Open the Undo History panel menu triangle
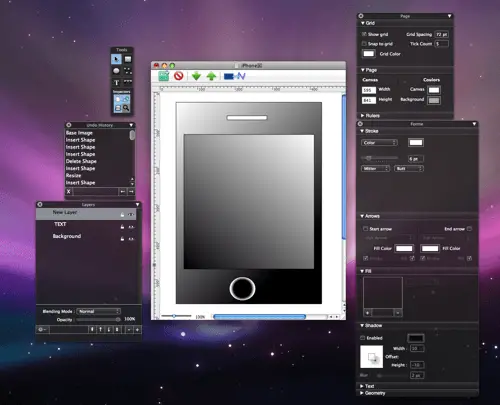The image size is (500, 405). coord(131,125)
